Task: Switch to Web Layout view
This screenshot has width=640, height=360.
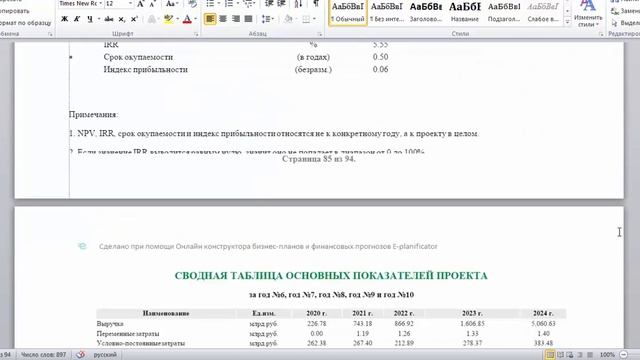Action: (x=570, y=355)
